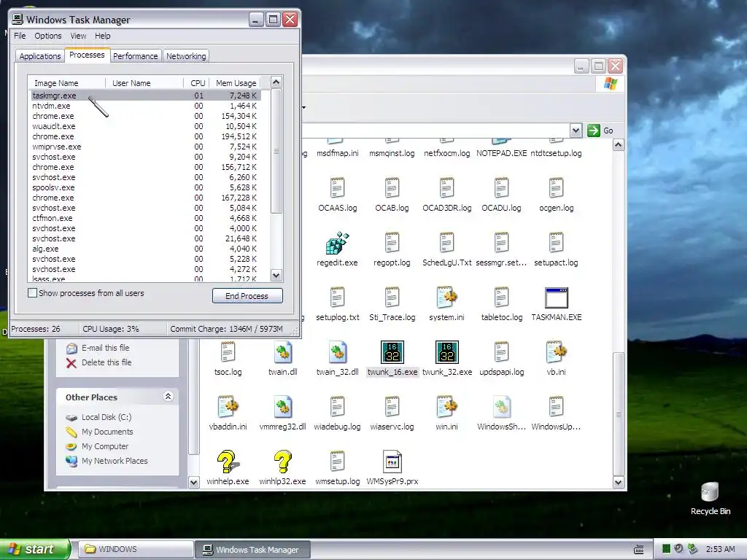Select the wmiprvse.exe process row
747x560 pixels.
(145, 147)
